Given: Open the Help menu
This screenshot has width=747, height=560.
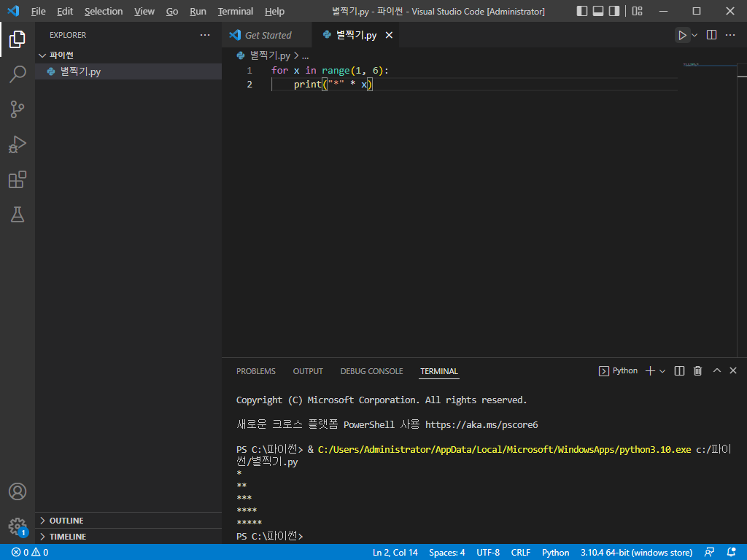Looking at the screenshot, I should tap(274, 12).
